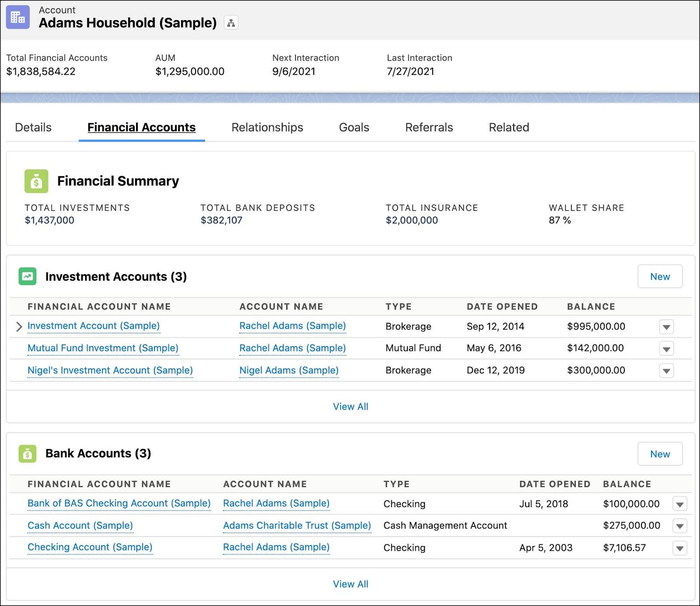Screen dimensions: 700x606
Task: Select the Referrals tab
Action: pyautogui.click(x=429, y=127)
